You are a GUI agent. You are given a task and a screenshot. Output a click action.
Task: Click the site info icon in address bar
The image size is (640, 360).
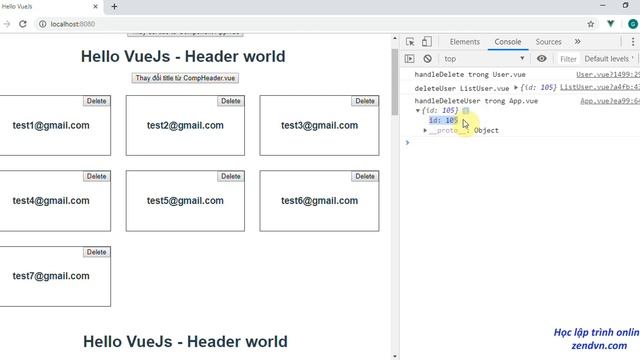coord(42,24)
